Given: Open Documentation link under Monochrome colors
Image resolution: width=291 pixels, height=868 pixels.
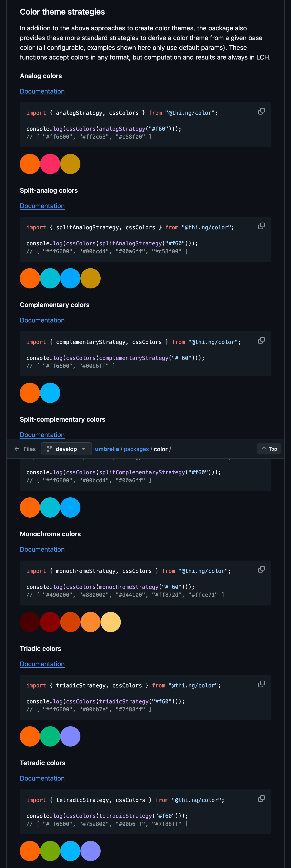Looking at the screenshot, I should [x=42, y=550].
